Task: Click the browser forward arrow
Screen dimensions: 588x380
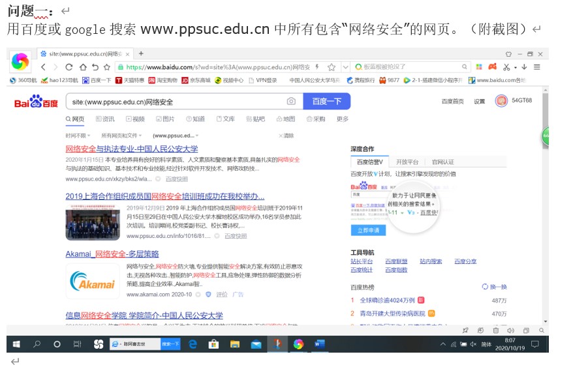Action: [x=55, y=67]
